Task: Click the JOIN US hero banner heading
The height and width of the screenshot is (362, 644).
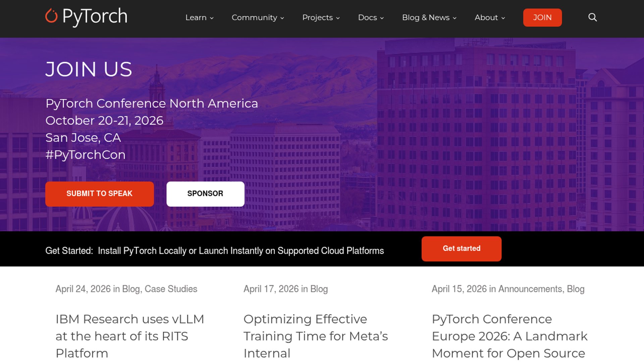Action: 89,69
